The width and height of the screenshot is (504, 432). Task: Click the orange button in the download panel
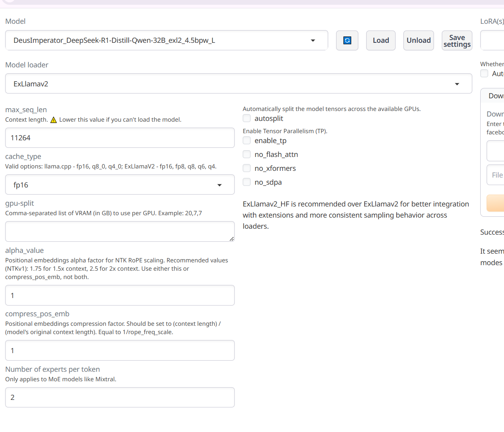tap(495, 203)
